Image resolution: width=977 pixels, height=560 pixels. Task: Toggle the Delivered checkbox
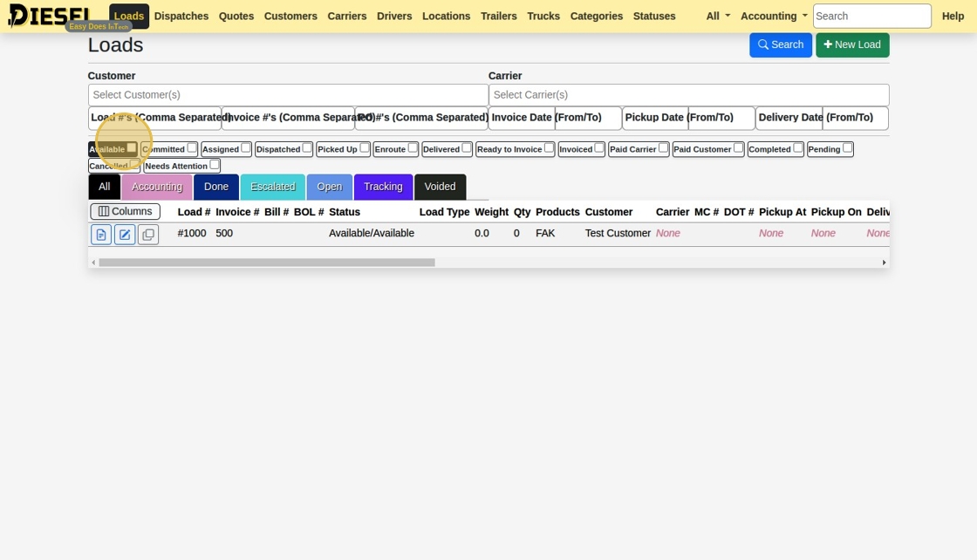pyautogui.click(x=467, y=148)
